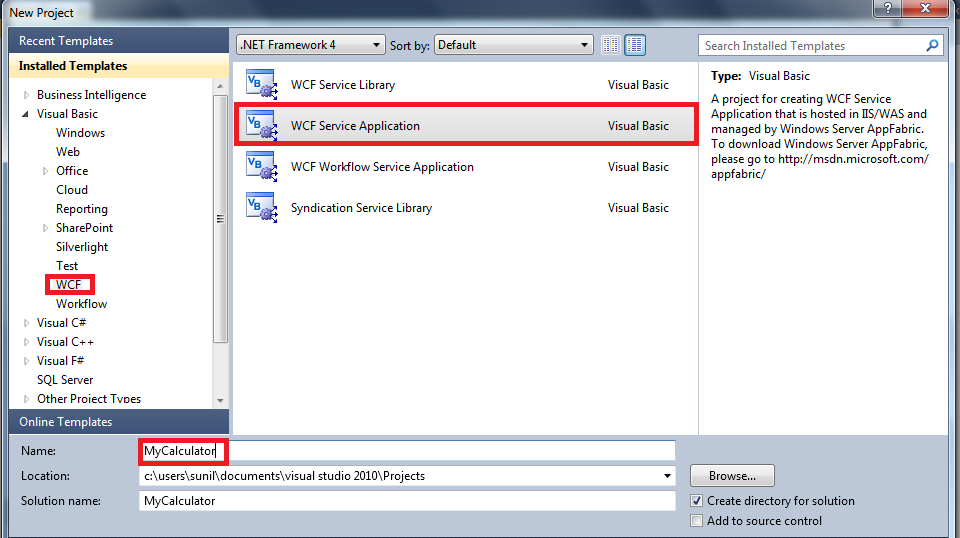Click the WCF Workflow Service Application icon

[x=261, y=166]
